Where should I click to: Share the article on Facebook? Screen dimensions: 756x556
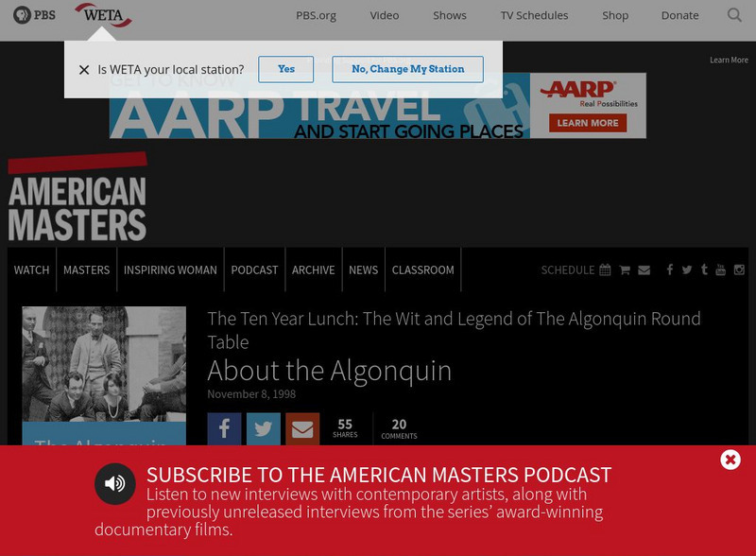tap(224, 428)
